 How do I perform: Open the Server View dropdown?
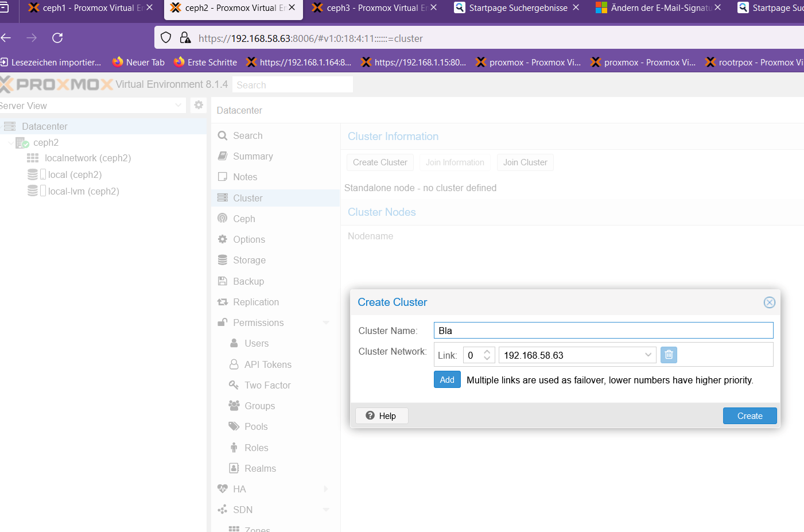point(178,106)
